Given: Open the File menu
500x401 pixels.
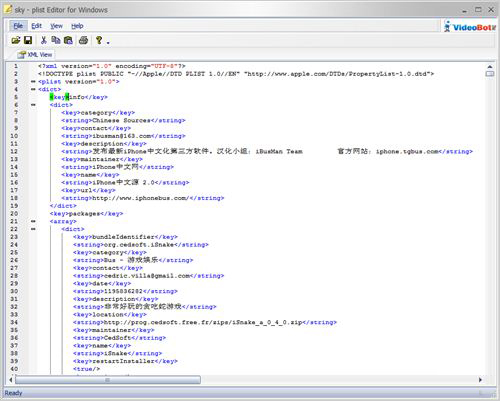Looking at the screenshot, I should point(18,26).
